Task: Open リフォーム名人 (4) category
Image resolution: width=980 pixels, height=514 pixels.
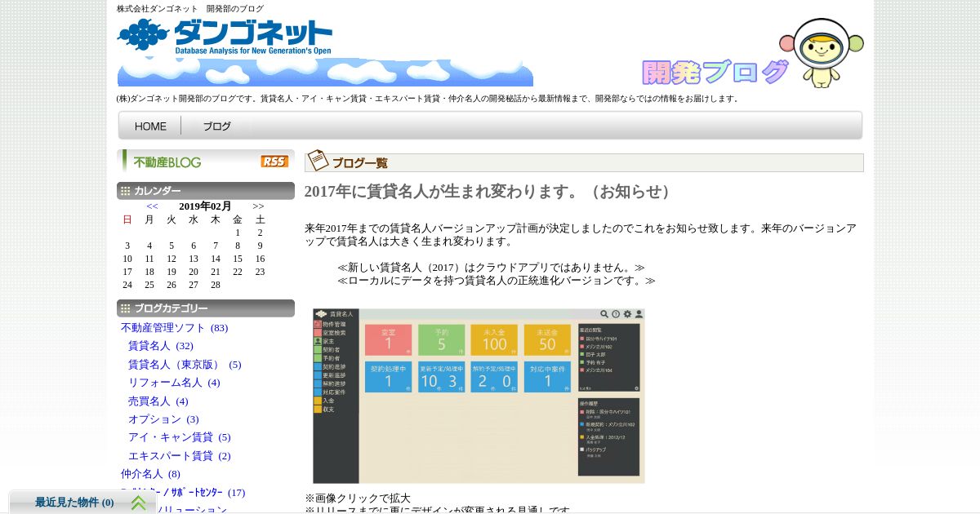Action: point(174,383)
